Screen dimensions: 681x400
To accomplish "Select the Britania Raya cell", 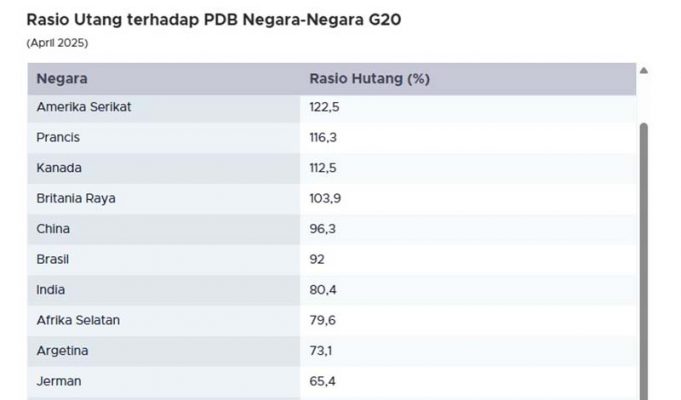I will tap(76, 198).
